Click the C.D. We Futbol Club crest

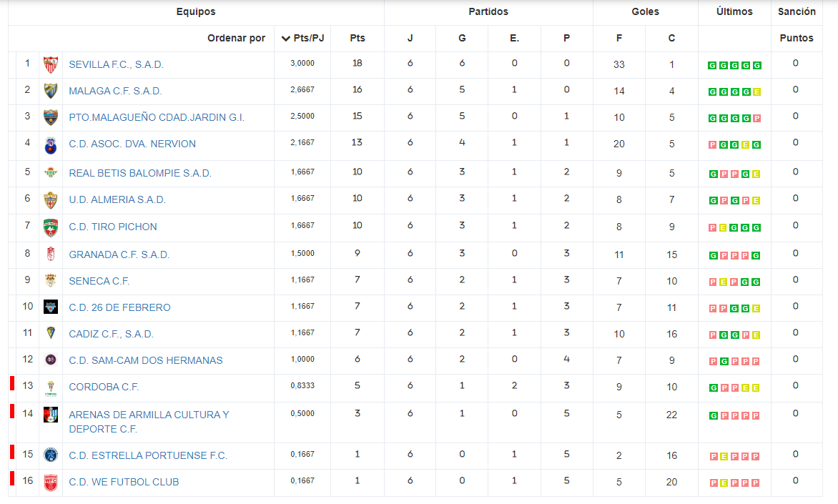click(51, 482)
